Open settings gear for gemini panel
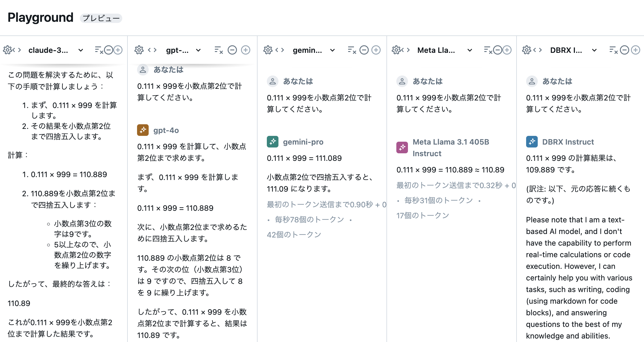 pos(268,50)
